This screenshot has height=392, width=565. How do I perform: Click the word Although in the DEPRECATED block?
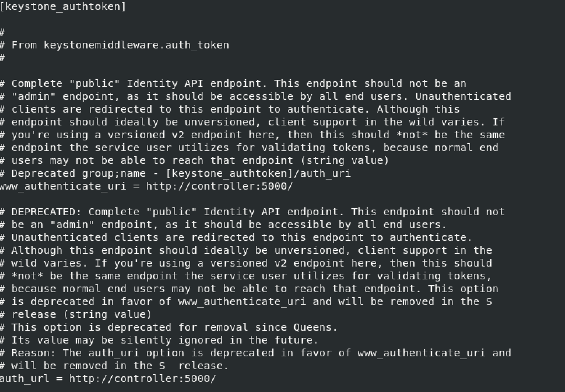(37, 250)
